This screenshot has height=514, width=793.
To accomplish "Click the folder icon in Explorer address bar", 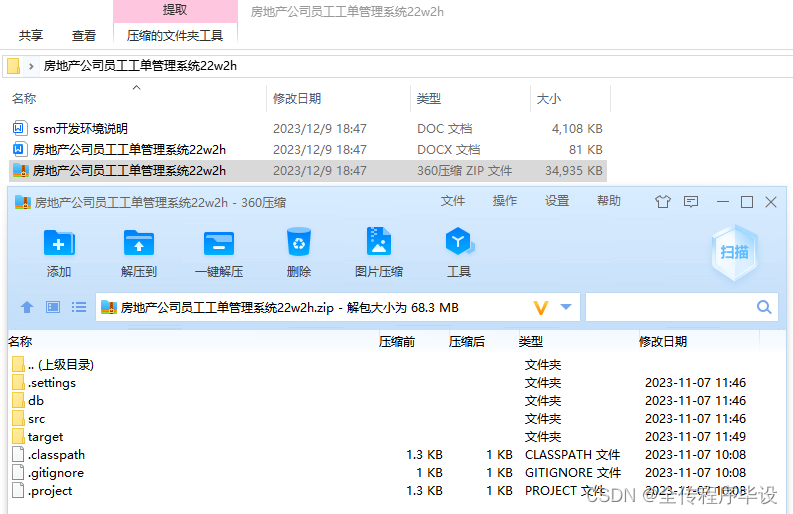I will pyautogui.click(x=14, y=66).
